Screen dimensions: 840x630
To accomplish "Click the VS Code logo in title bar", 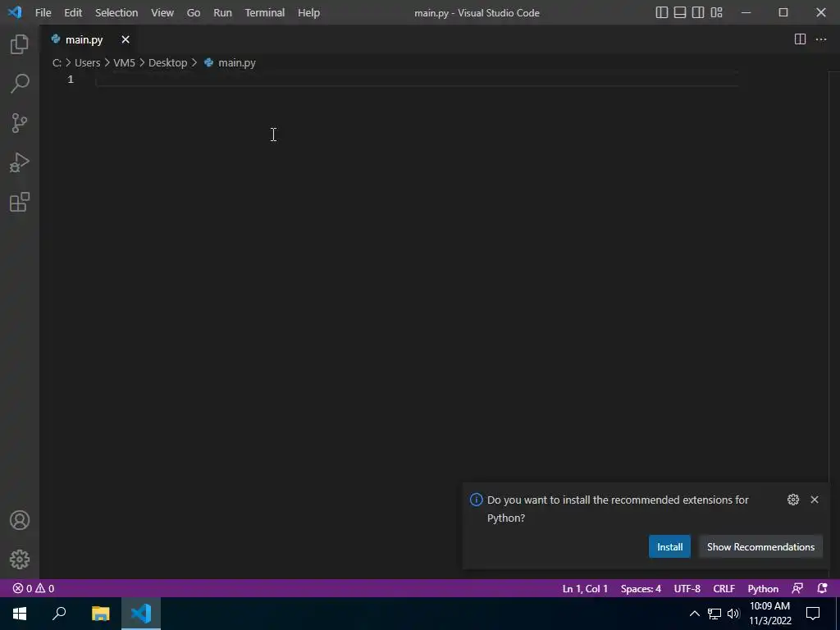I will click(15, 12).
